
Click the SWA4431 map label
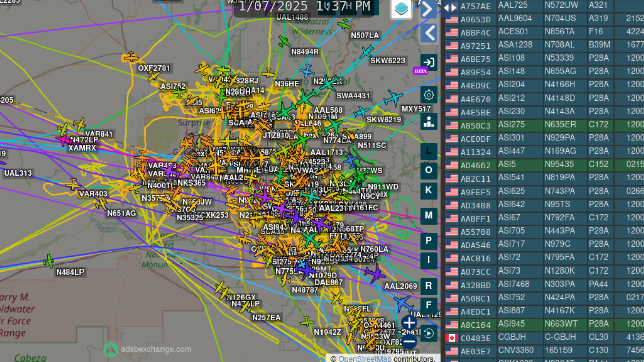tap(353, 96)
